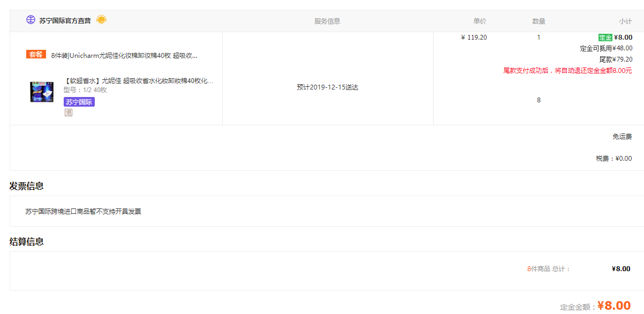Click the 单价 column header
This screenshot has width=644, height=314.
coord(480,21)
